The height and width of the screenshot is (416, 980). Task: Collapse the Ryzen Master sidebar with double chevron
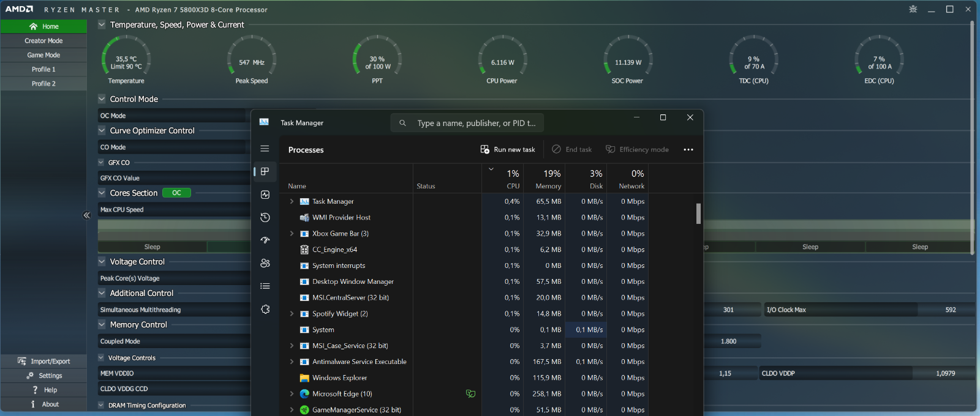pyautogui.click(x=87, y=215)
